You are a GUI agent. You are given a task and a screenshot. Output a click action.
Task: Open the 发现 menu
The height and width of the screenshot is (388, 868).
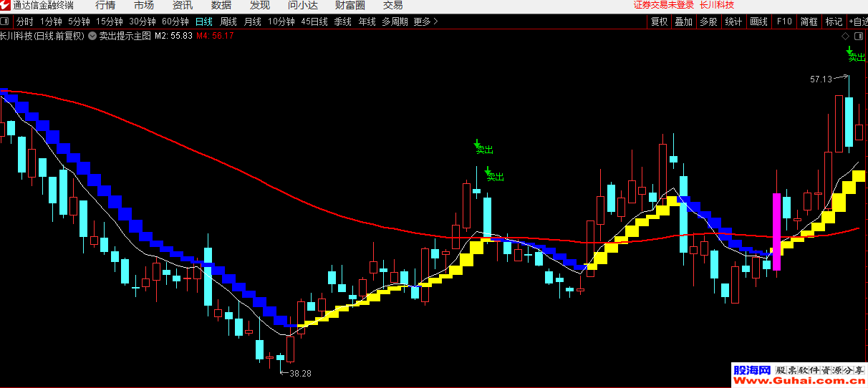(x=260, y=5)
